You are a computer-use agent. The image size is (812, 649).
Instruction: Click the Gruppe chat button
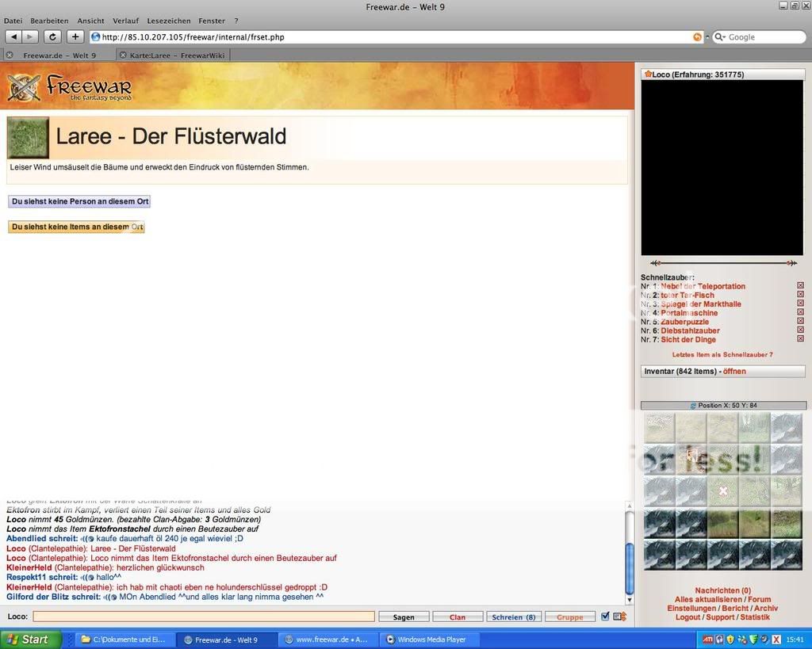(x=569, y=617)
